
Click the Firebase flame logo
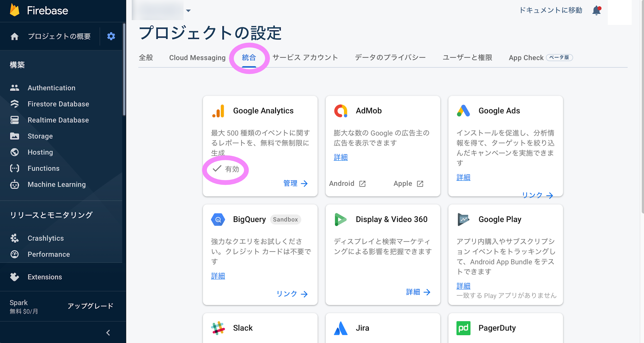[x=14, y=10]
